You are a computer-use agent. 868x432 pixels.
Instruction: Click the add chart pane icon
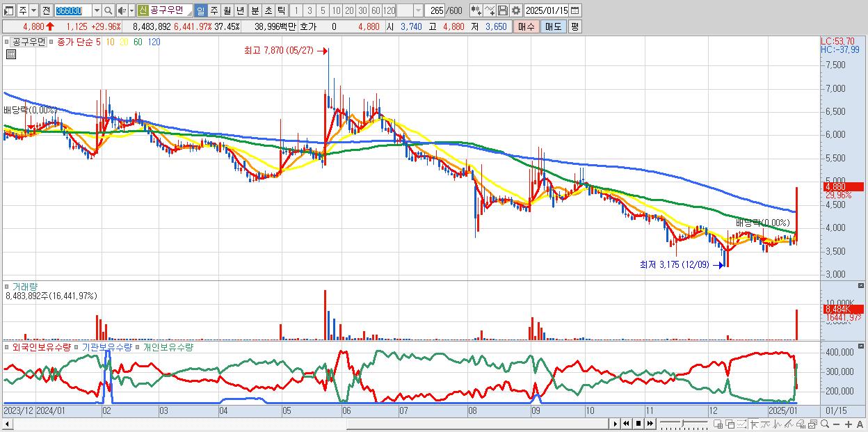tap(718, 424)
